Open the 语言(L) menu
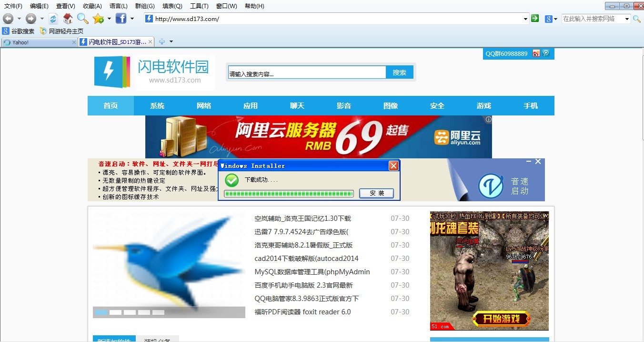The height and width of the screenshot is (342, 644). point(119,6)
